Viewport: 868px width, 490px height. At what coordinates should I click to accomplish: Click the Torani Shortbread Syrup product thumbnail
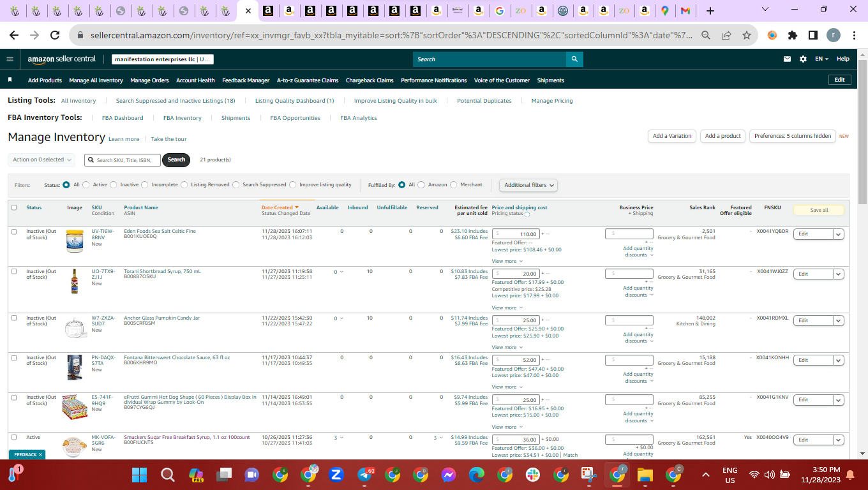click(75, 281)
